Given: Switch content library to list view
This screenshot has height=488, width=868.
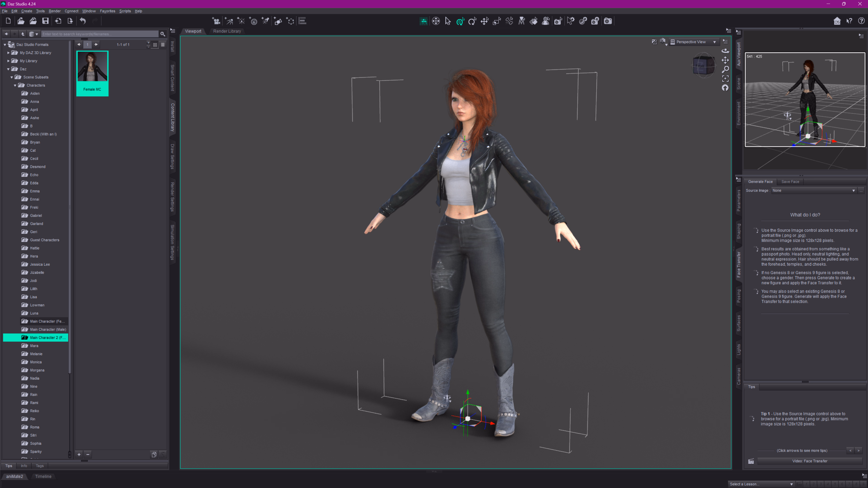Looking at the screenshot, I should [163, 45].
